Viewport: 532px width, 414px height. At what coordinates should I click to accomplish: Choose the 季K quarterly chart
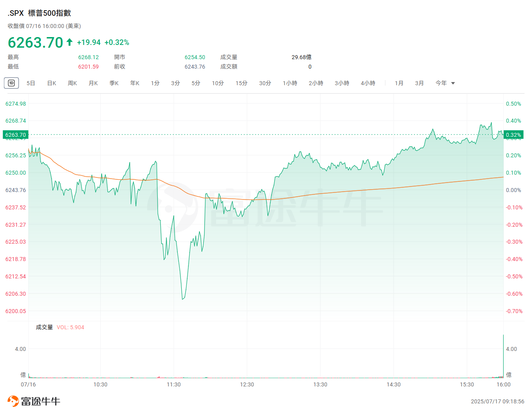(x=114, y=83)
